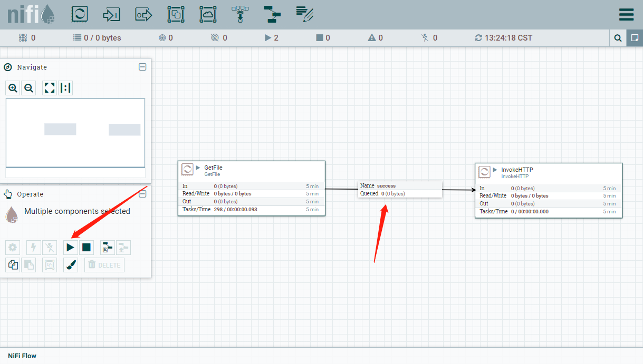The width and height of the screenshot is (643, 364).
Task: Change color with the paintbrush icon
Action: point(71,265)
